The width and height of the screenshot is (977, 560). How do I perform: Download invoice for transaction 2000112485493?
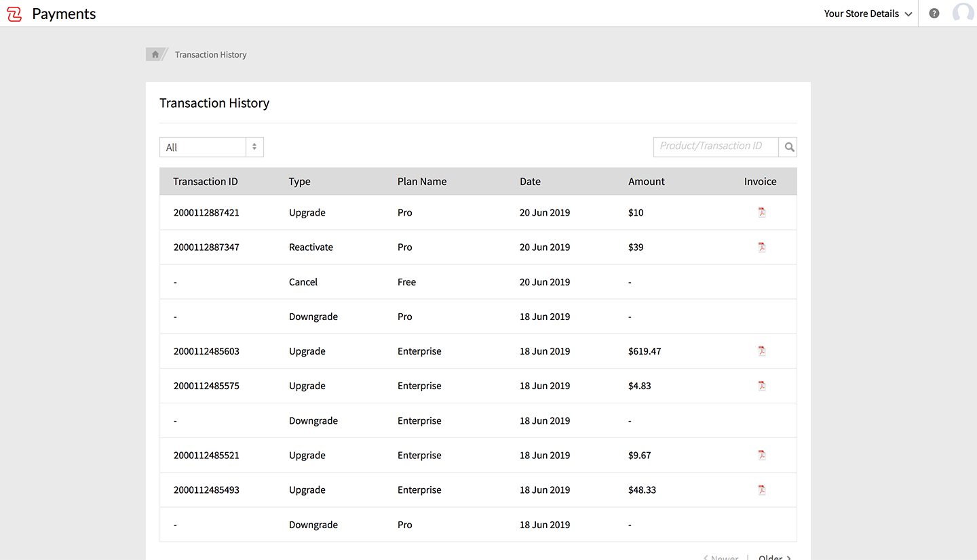click(x=761, y=490)
